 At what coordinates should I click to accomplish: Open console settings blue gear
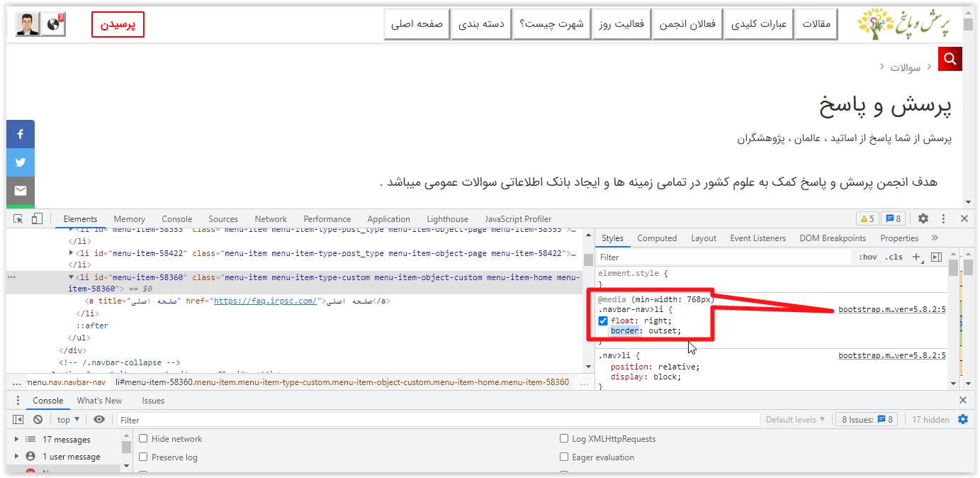click(962, 420)
